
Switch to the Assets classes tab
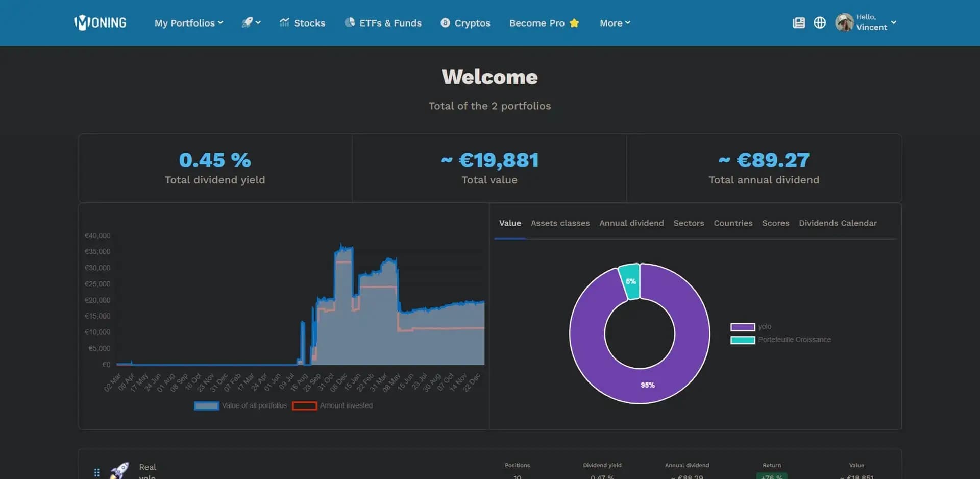pos(560,223)
